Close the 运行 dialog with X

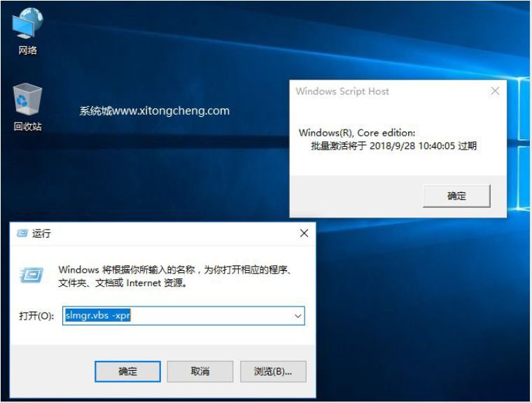[x=304, y=234]
